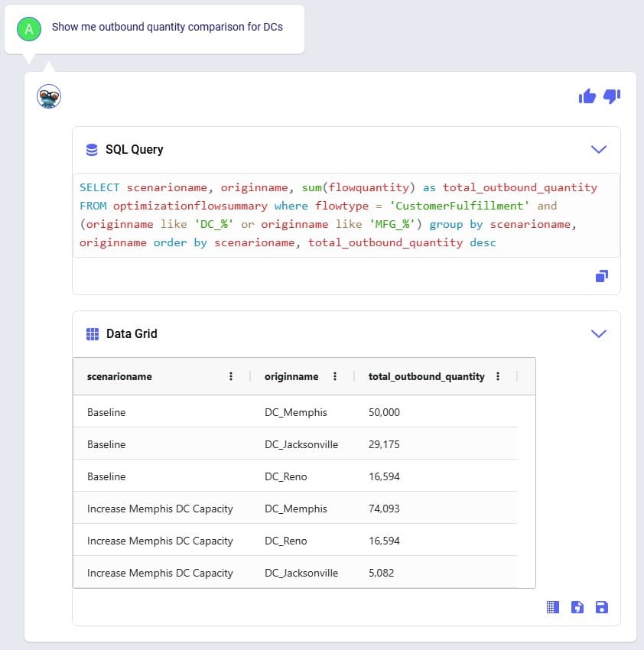Click DC_Memphis in the 50,000 row
This screenshot has width=644, height=650.
pos(296,412)
